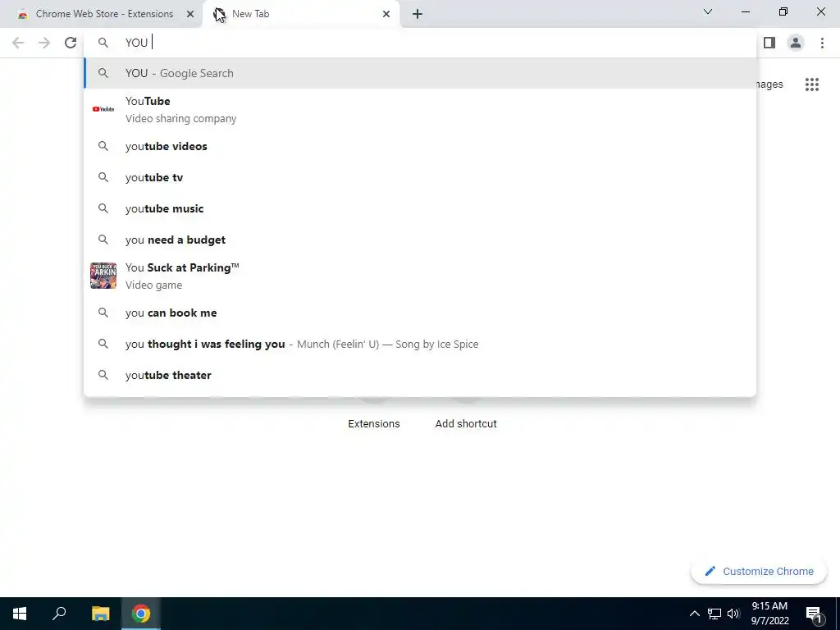The height and width of the screenshot is (630, 840).
Task: Click the address bar containing YOU
Action: [420, 43]
